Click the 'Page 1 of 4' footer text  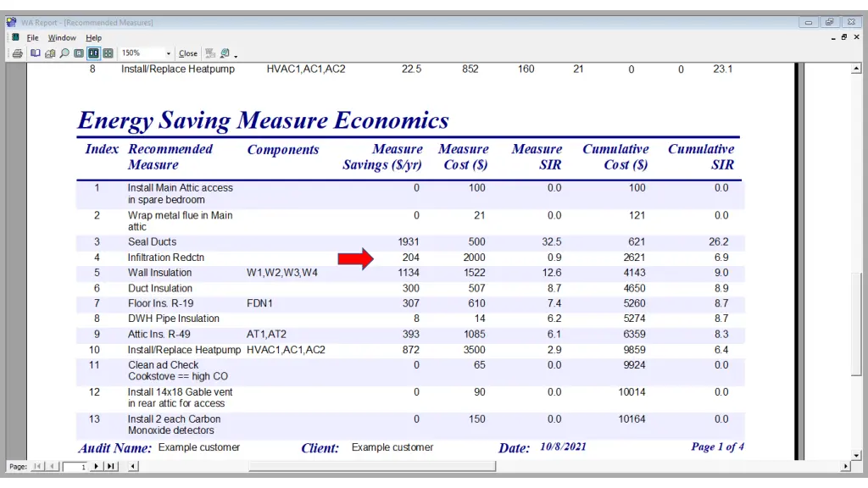click(717, 446)
